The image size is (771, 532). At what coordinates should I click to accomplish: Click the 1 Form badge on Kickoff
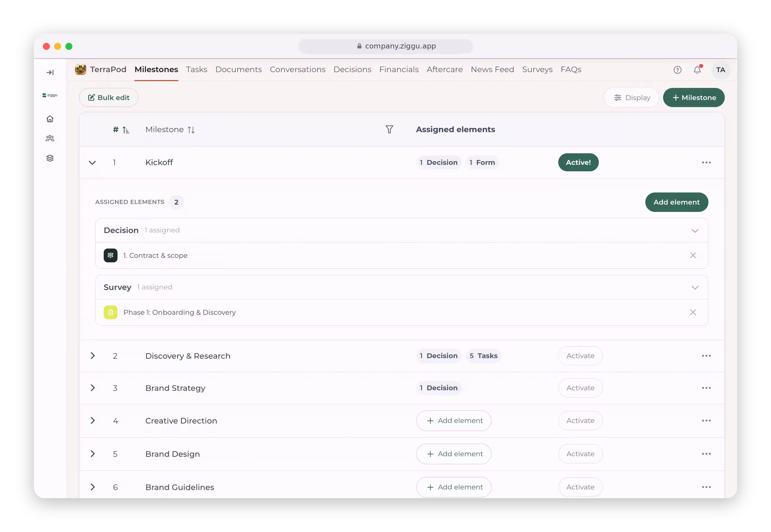[x=482, y=162]
